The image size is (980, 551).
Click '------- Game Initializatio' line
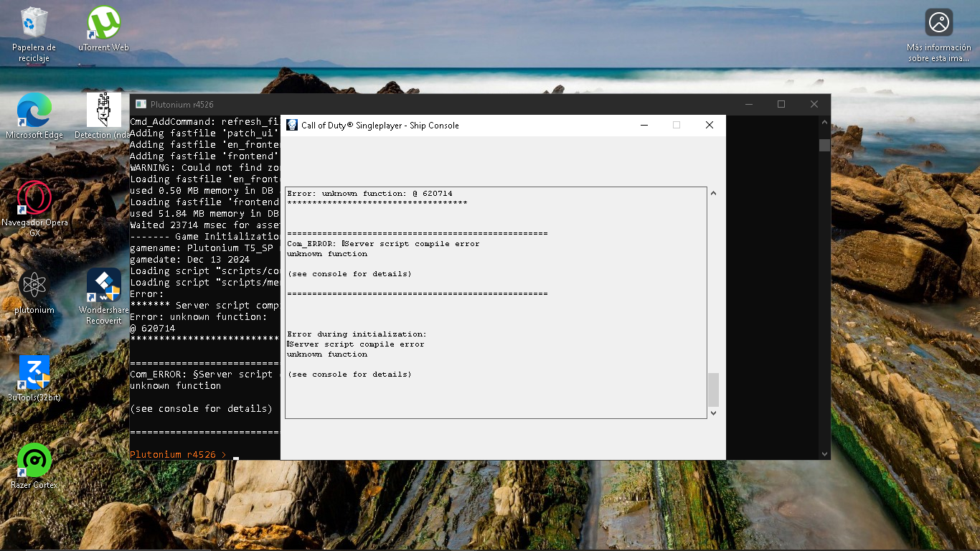point(204,237)
